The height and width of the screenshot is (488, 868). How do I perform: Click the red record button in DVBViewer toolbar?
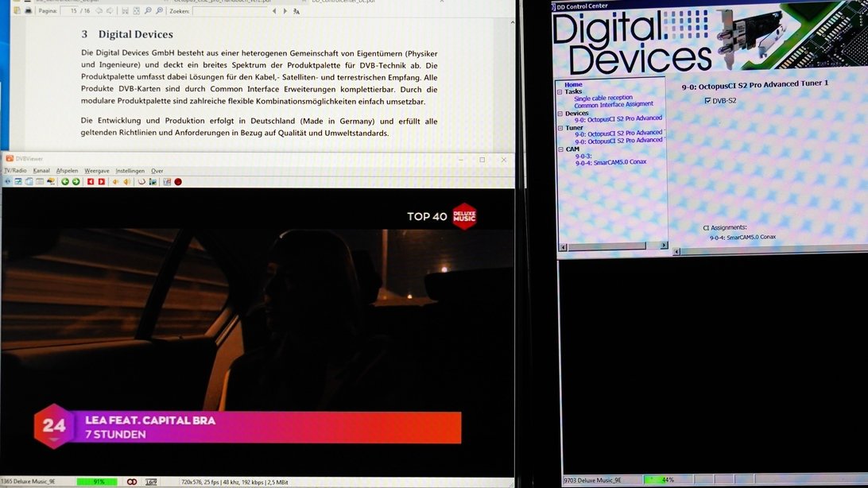(x=178, y=182)
